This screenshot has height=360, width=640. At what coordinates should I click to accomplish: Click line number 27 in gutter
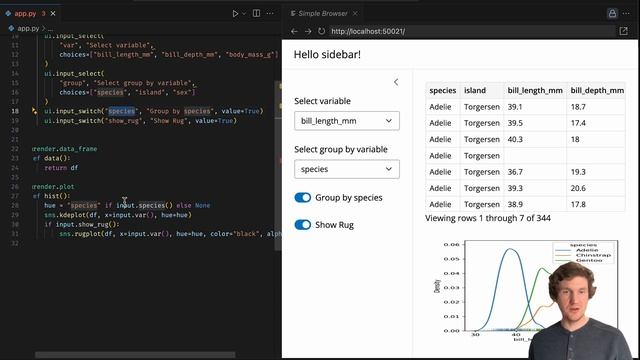tap(15, 196)
